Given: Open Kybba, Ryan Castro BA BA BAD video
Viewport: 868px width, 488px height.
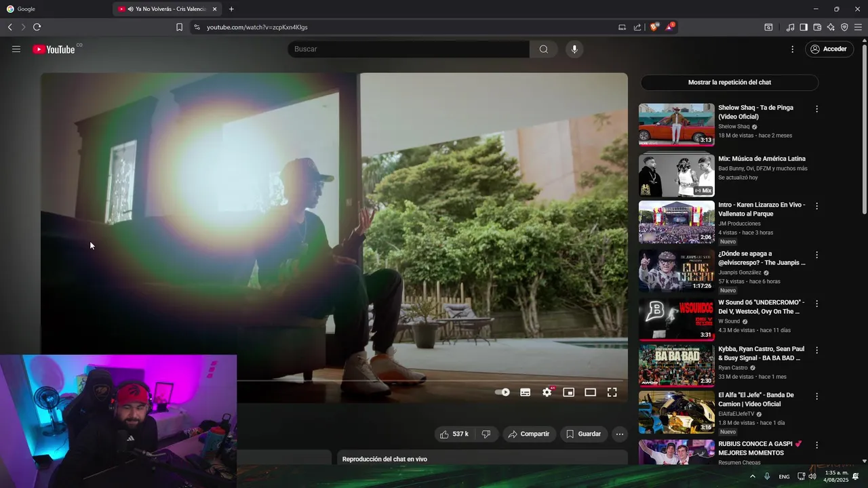Looking at the screenshot, I should pos(761,353).
